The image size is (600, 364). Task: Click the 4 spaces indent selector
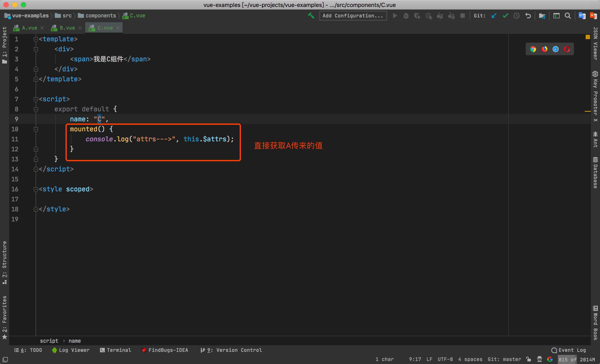[x=470, y=359]
